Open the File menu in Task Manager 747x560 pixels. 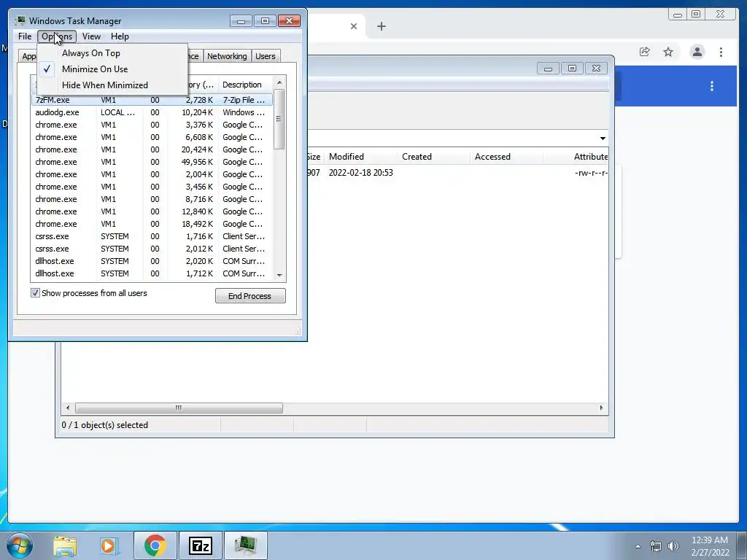coord(25,36)
